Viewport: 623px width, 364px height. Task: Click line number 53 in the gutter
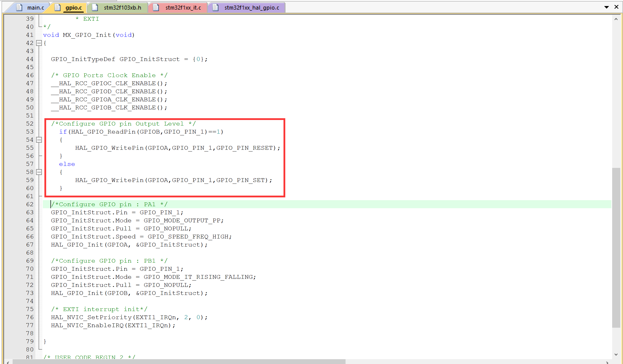30,132
